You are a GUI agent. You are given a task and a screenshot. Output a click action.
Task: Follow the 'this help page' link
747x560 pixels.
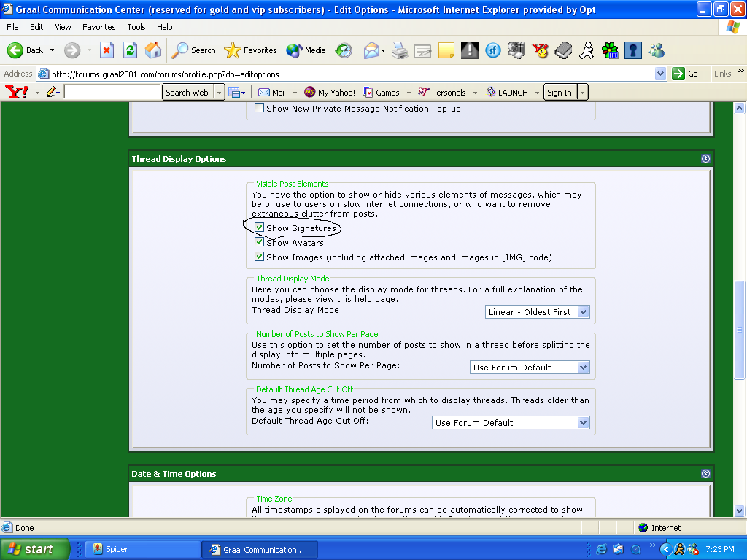365,300
